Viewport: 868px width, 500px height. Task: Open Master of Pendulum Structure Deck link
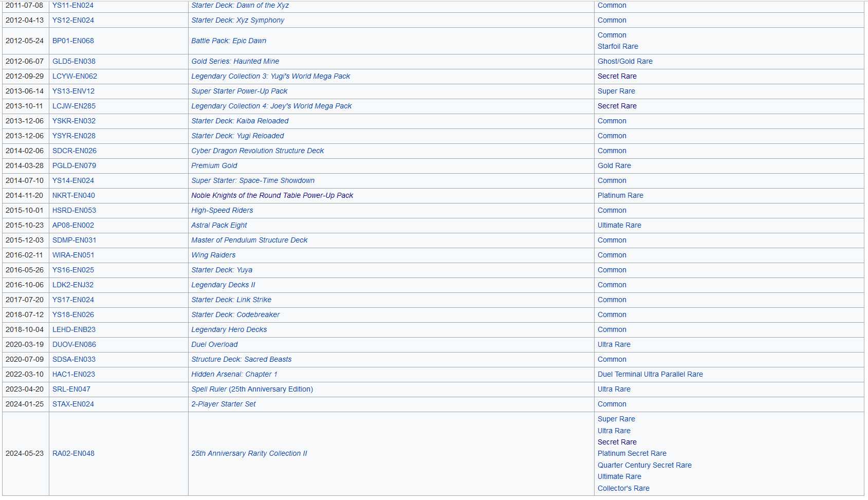(249, 240)
